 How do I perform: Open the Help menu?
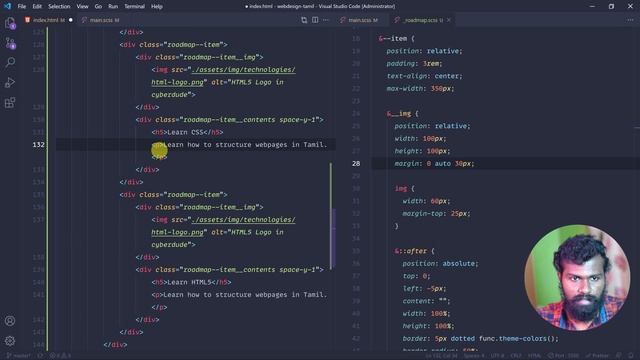click(157, 7)
